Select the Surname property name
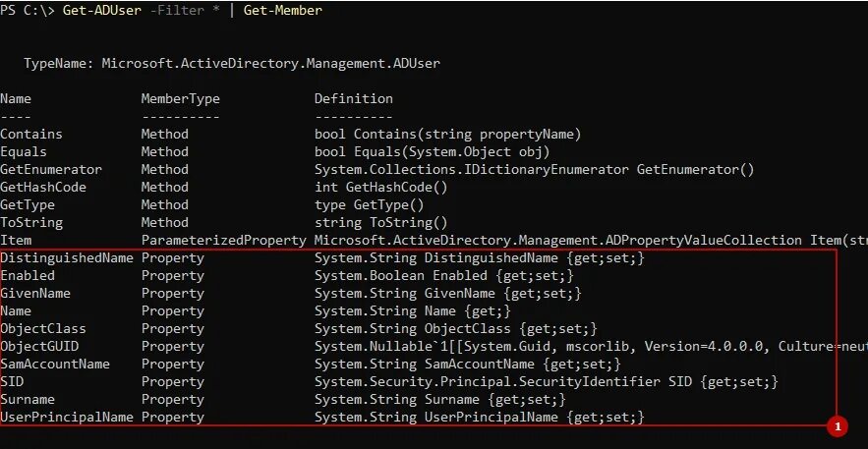Image resolution: width=868 pixels, height=449 pixels. click(x=28, y=400)
